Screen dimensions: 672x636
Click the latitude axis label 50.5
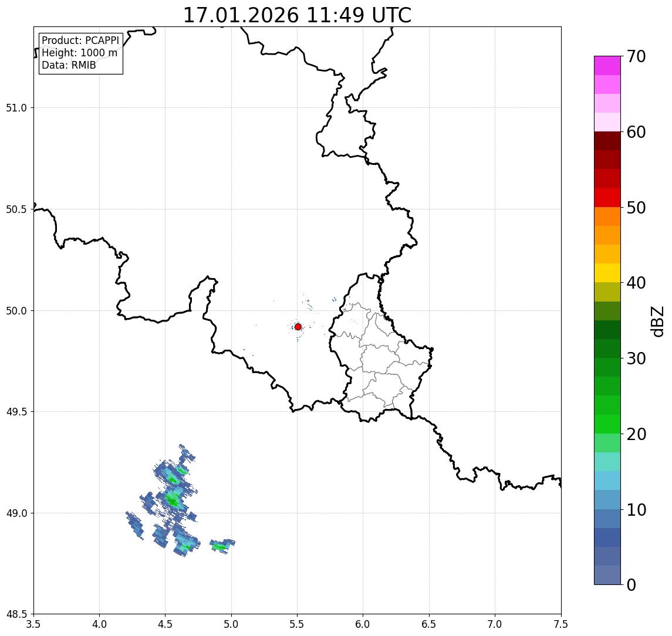16,209
